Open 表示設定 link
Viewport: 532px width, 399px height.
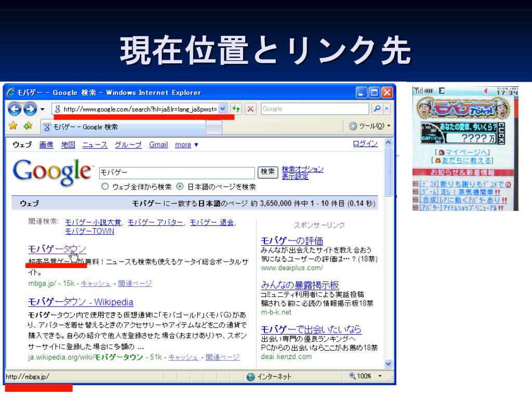(x=295, y=177)
